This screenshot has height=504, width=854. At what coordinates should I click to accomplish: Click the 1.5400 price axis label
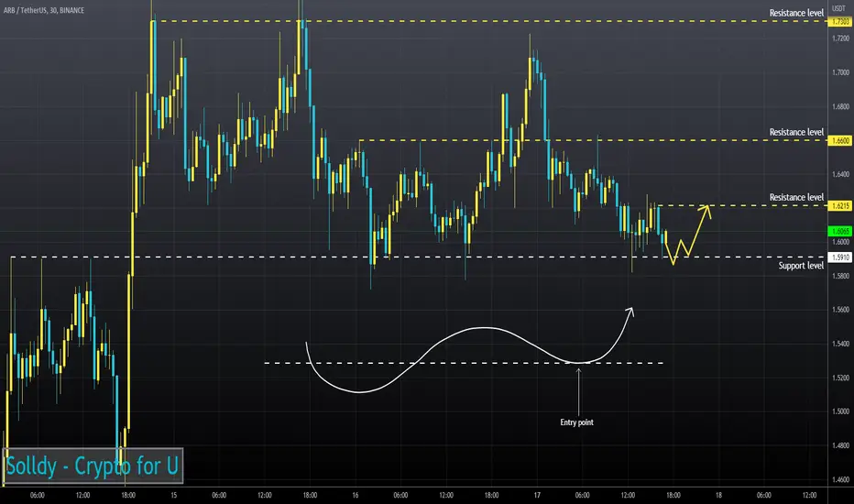click(840, 344)
